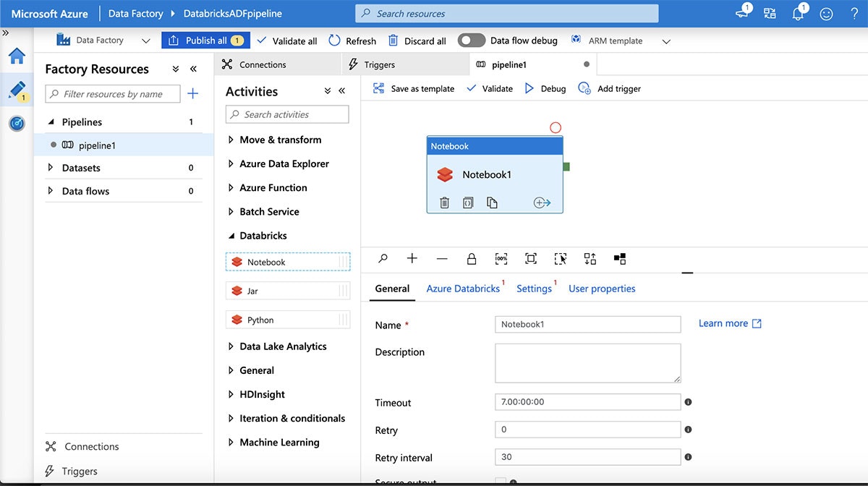Screen dimensions: 868x486
Task: Open the Data Factory home page icon
Action: point(17,56)
